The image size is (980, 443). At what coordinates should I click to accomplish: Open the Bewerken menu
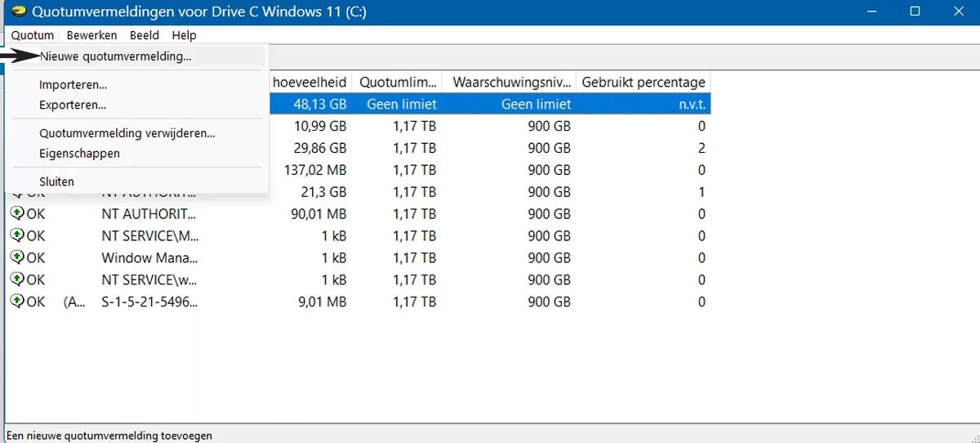tap(91, 35)
